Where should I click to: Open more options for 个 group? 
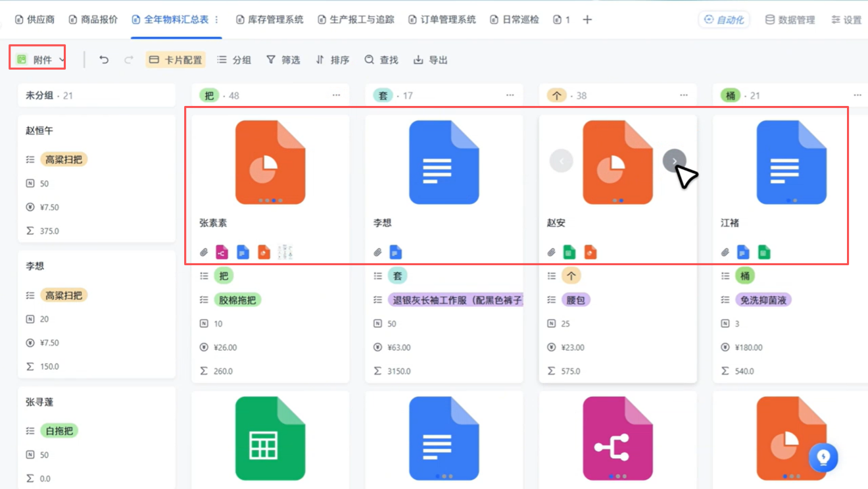click(x=684, y=95)
